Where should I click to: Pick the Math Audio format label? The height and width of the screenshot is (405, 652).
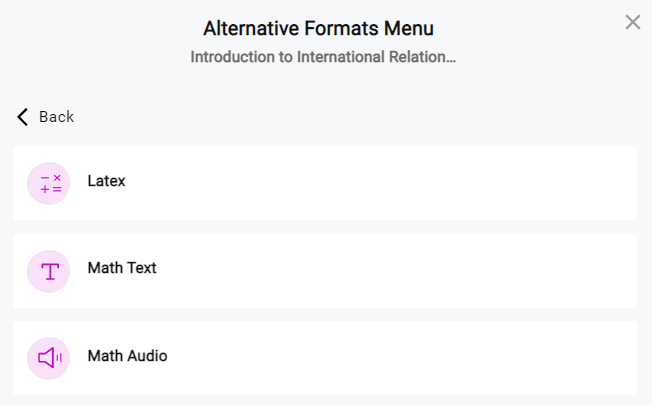click(128, 356)
